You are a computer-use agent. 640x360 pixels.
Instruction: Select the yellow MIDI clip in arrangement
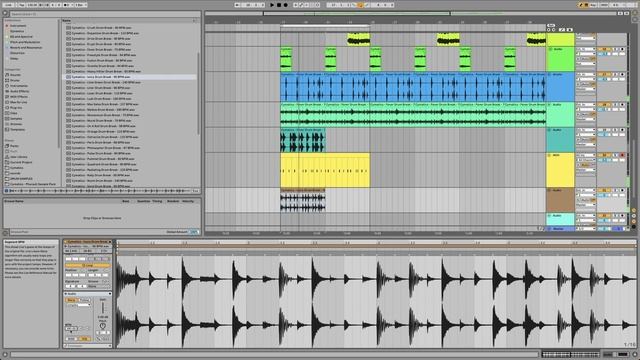[325, 171]
